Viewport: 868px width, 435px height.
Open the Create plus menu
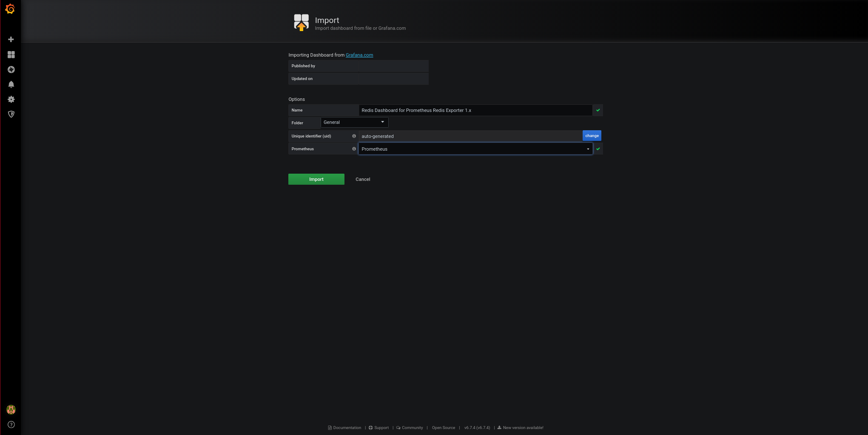(x=11, y=40)
